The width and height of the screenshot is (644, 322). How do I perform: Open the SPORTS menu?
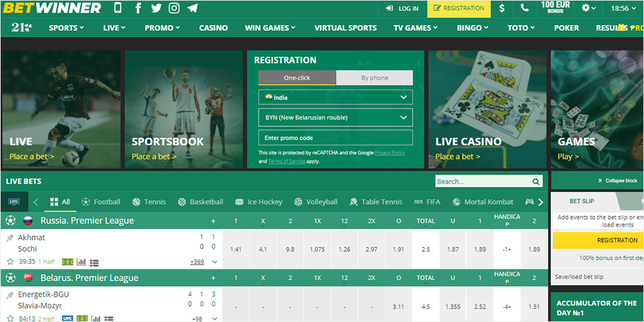click(66, 28)
